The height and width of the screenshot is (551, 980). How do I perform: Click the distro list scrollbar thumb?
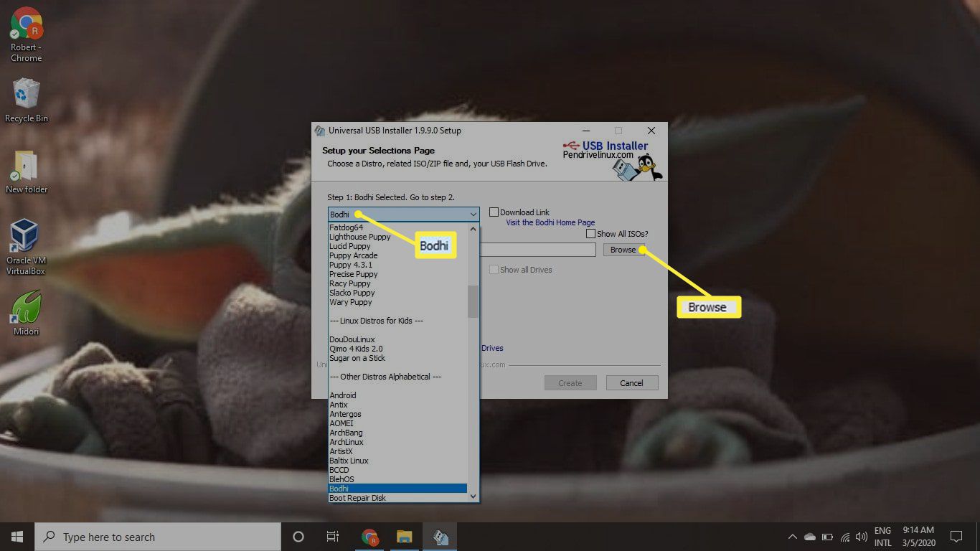click(x=473, y=301)
